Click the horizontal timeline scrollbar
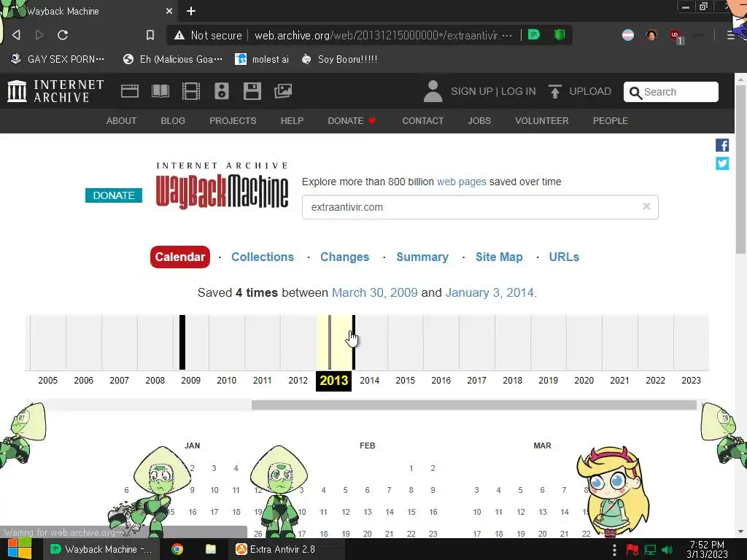The height and width of the screenshot is (560, 747). coord(474,405)
